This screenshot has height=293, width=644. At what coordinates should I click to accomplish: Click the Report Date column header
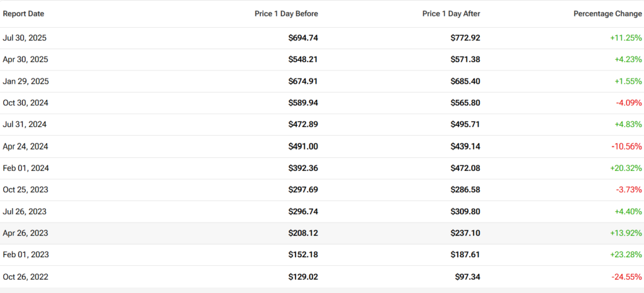point(23,13)
